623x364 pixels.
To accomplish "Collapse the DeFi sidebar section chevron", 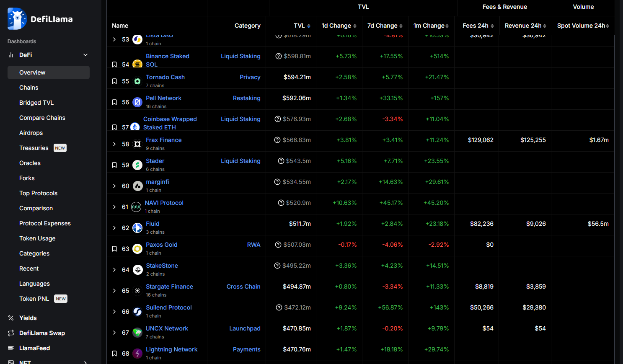I will click(x=85, y=55).
